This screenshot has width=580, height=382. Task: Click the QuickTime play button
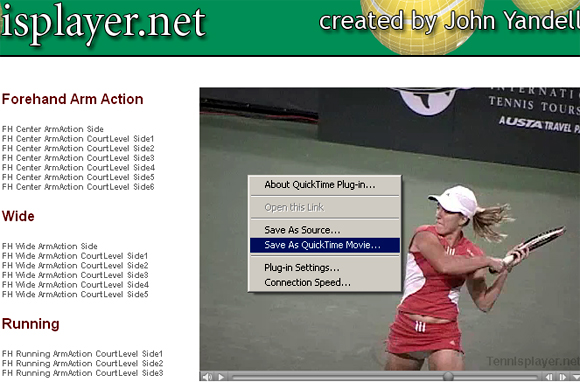tap(221, 377)
